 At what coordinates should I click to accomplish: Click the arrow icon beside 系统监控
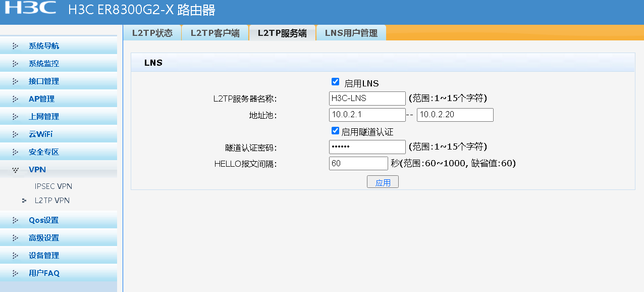16,64
